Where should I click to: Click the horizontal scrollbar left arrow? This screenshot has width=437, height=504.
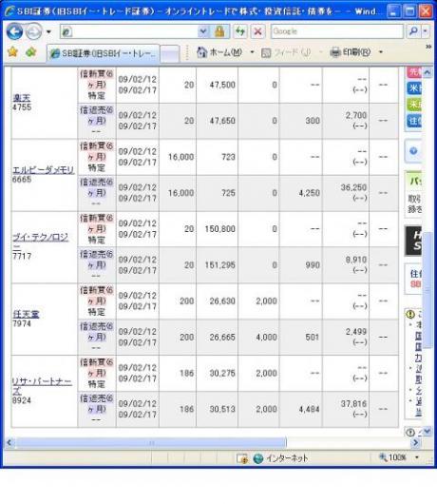[x=9, y=442]
